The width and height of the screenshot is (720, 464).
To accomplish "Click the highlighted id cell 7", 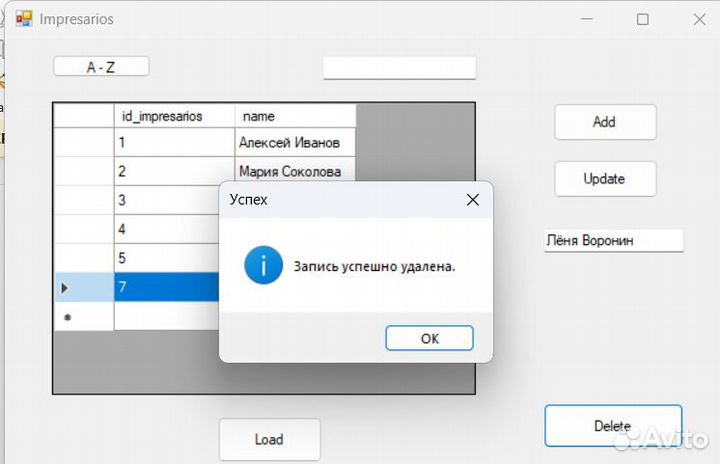I will [x=166, y=288].
